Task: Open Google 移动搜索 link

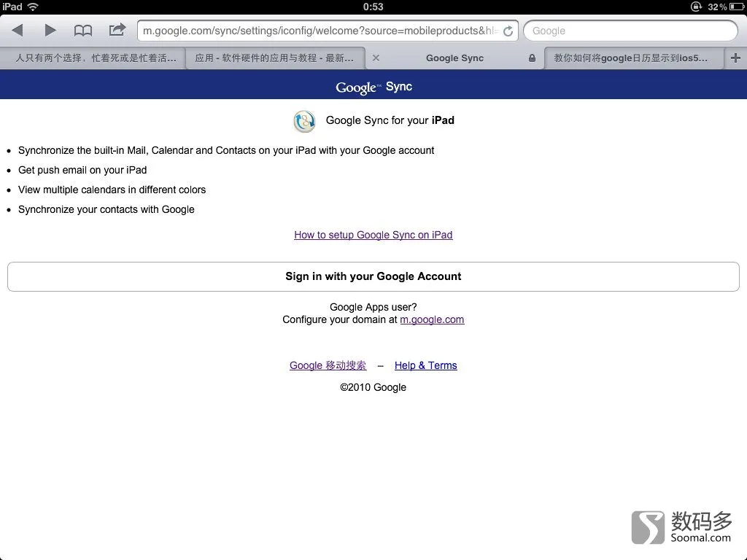Action: tap(328, 365)
